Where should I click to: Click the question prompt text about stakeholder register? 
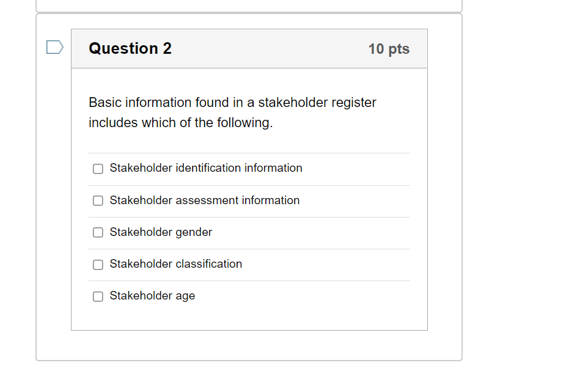tap(232, 112)
